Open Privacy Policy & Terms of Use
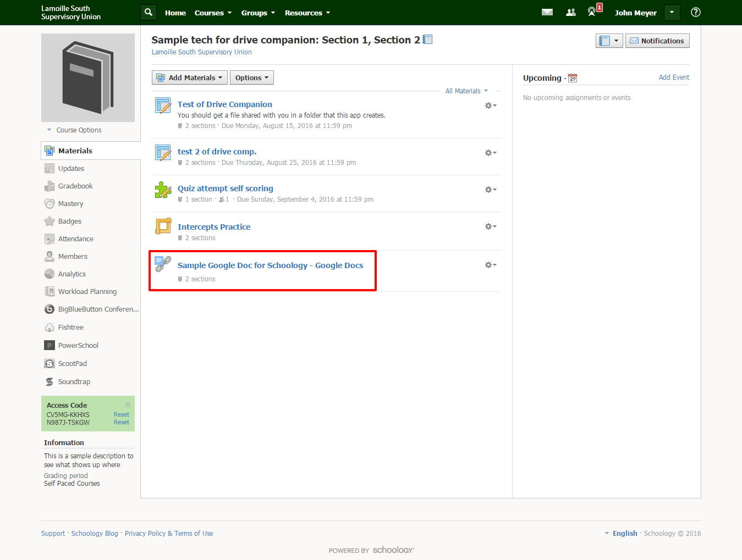Viewport: 742px width, 560px height. point(169,534)
